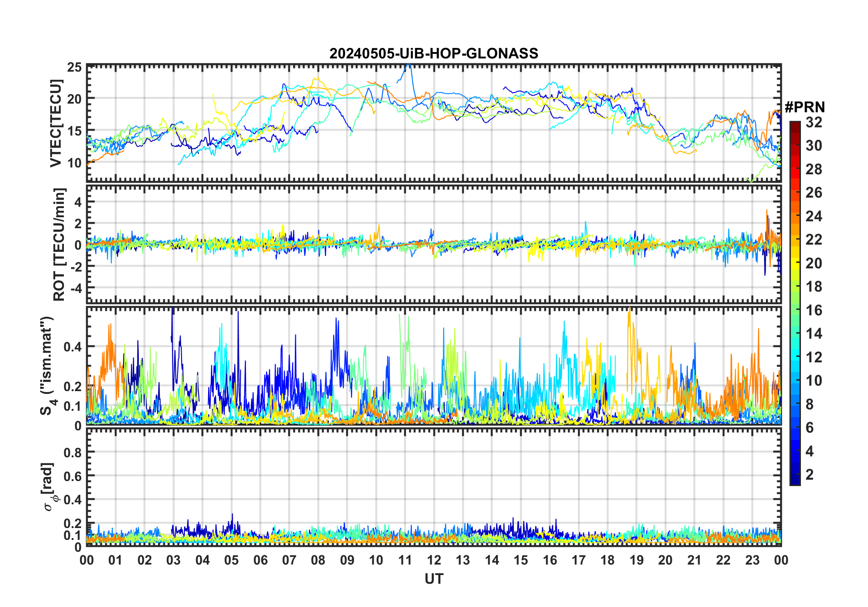The width and height of the screenshot is (868, 607).
Task: Click the ROT [TECU/min] y-axis label
Action: (x=59, y=244)
